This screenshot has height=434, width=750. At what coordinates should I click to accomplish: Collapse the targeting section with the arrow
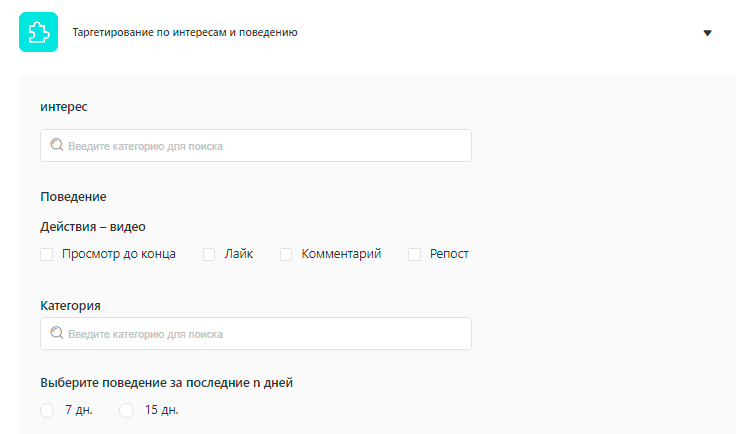pos(707,33)
